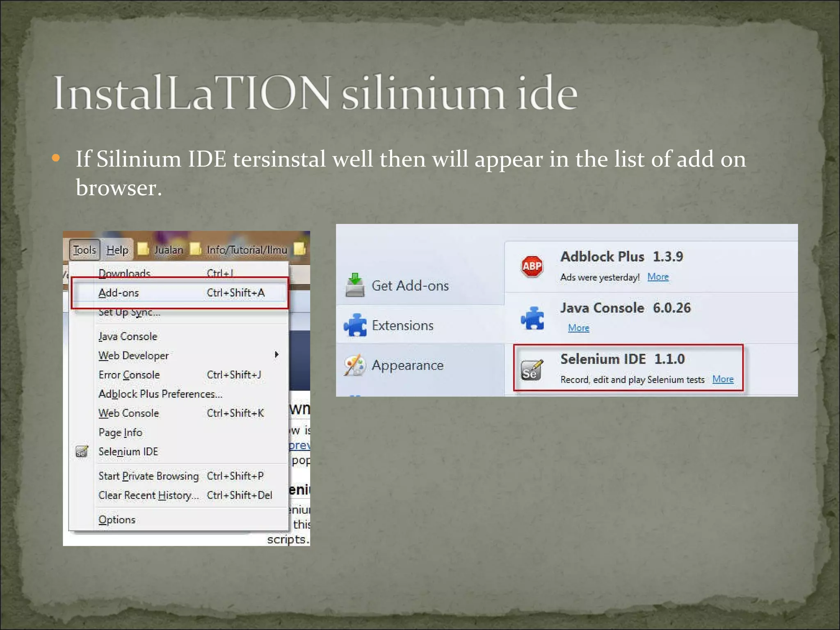
Task: Select Adblock Plus 1.3.9 extension
Action: tap(651, 267)
